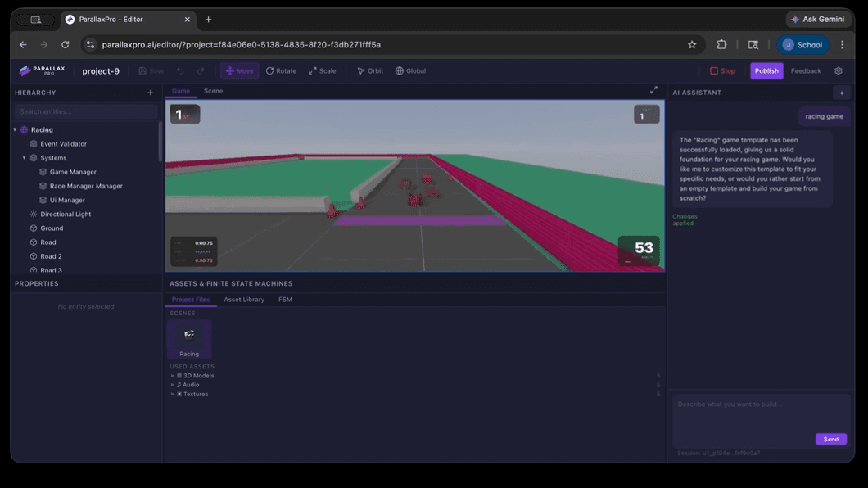The image size is (868, 488).
Task: Click the Publish button
Action: coord(766,71)
